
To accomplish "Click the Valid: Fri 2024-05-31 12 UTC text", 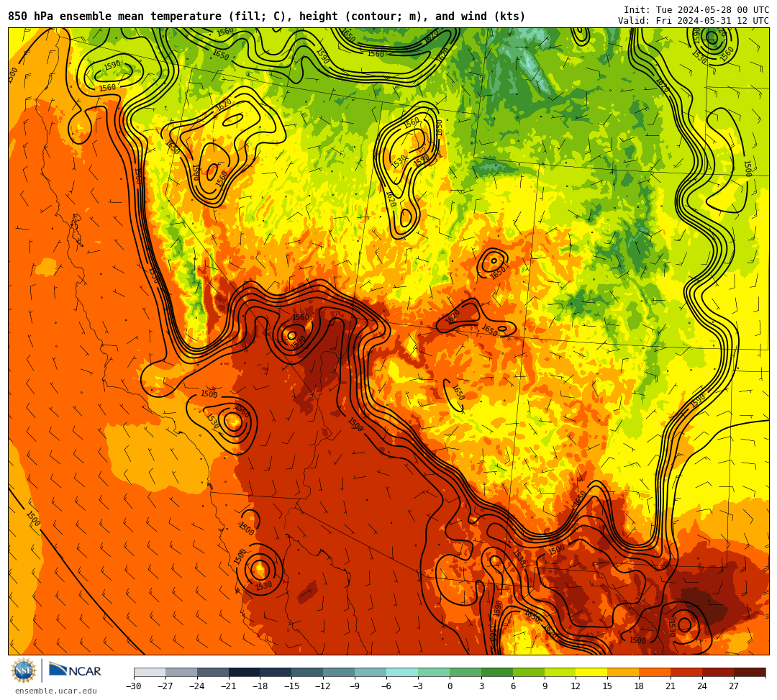I will [694, 21].
